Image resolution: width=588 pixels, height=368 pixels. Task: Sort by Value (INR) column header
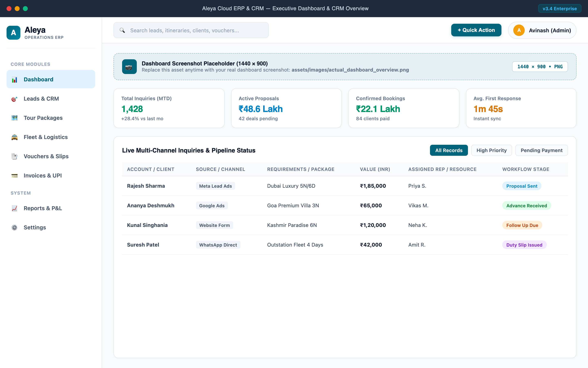point(375,169)
